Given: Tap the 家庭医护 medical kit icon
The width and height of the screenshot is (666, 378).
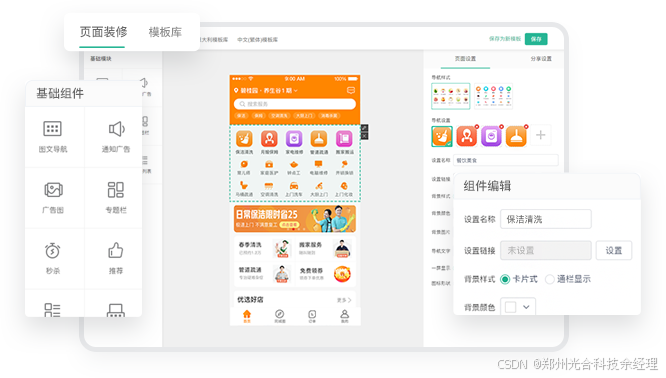Looking at the screenshot, I should [x=269, y=164].
